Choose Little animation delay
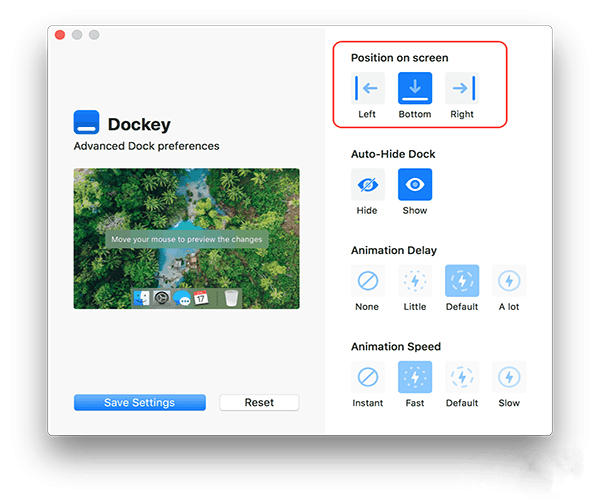The image size is (600, 500). [x=415, y=281]
